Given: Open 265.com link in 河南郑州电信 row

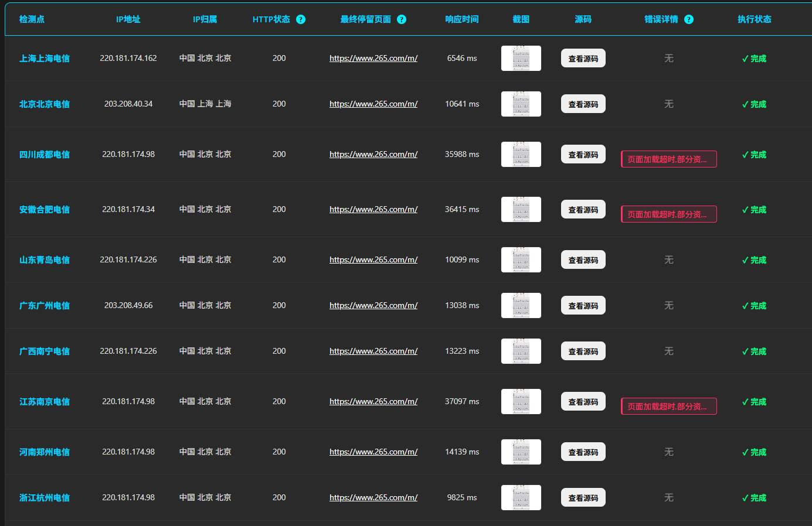Looking at the screenshot, I should coord(373,452).
